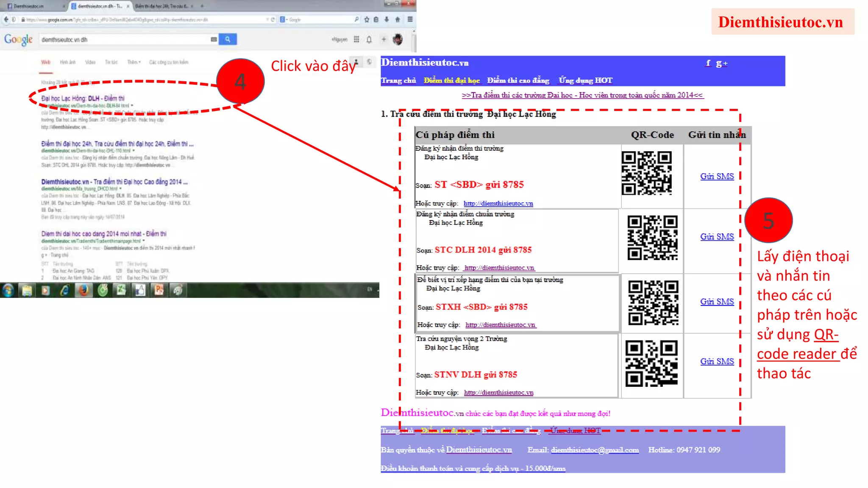
Task: Select the Web search tab
Action: pos(46,62)
